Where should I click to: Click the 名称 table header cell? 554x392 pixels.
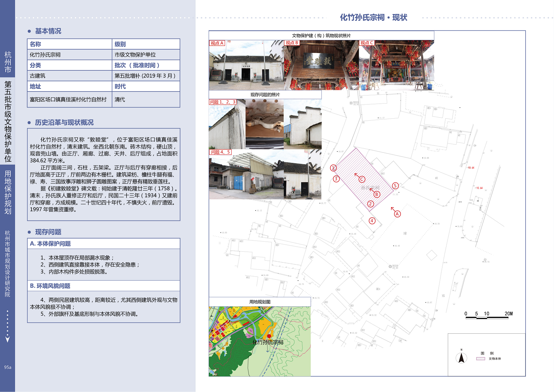(x=70, y=44)
